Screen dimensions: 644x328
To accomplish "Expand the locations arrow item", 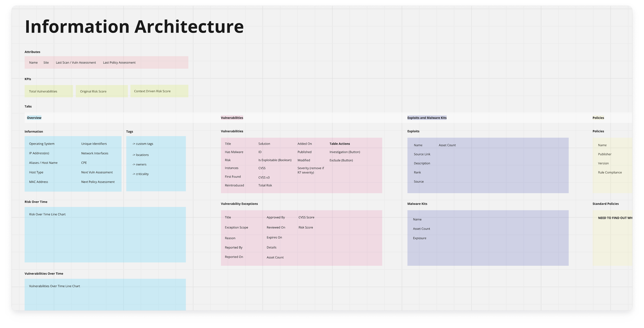I will click(x=140, y=155).
